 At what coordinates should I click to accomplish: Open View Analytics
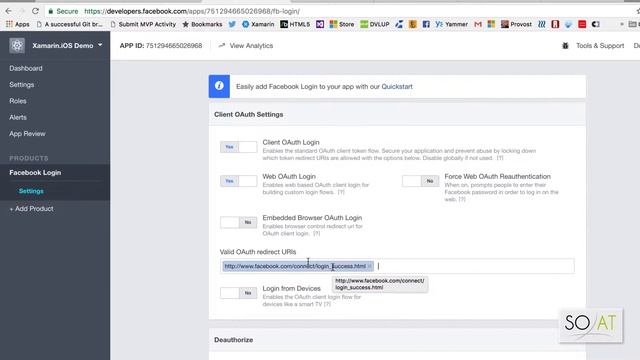pos(251,46)
